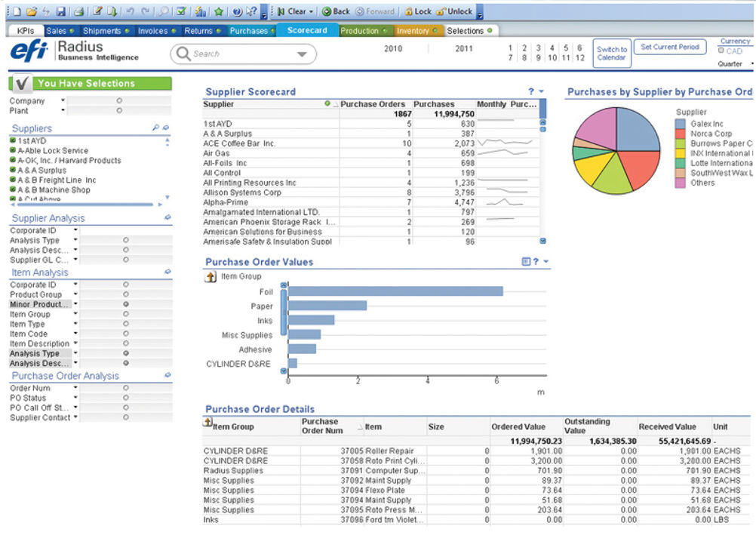This screenshot has height=554, width=756.
Task: Clear Suppliers list with eraser icon
Action: click(x=166, y=128)
